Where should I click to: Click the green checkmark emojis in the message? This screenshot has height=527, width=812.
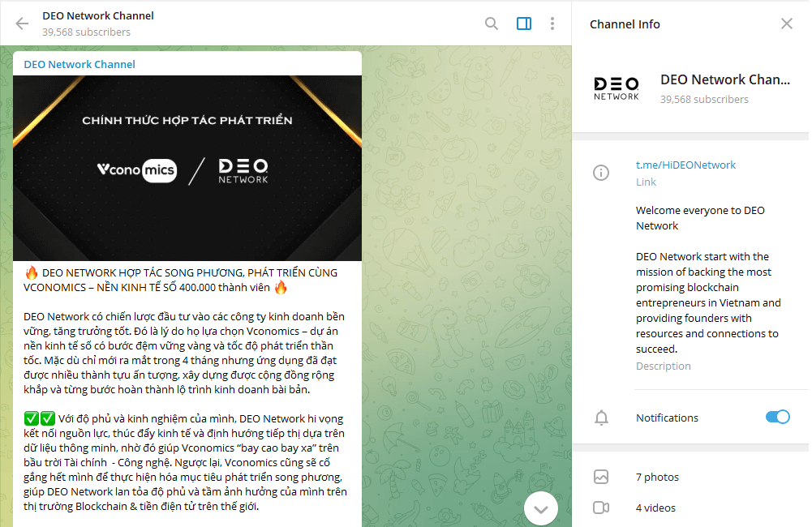pyautogui.click(x=40, y=418)
